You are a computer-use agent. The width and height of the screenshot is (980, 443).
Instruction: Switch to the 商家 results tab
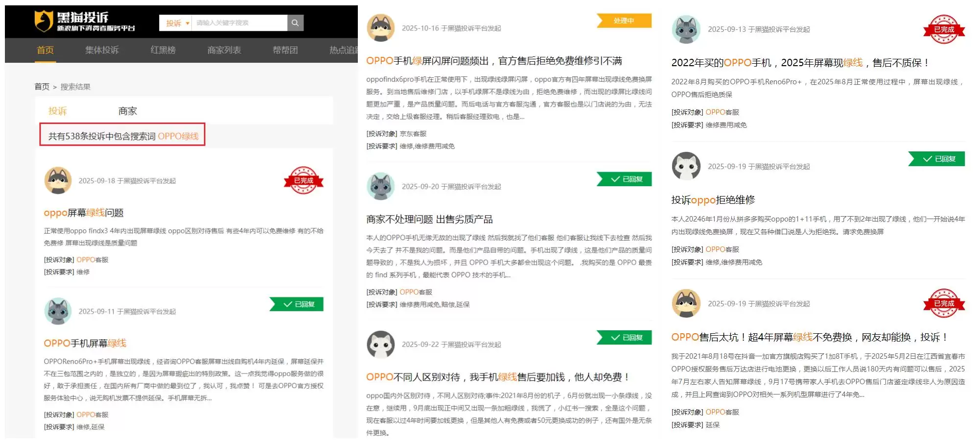click(x=127, y=111)
